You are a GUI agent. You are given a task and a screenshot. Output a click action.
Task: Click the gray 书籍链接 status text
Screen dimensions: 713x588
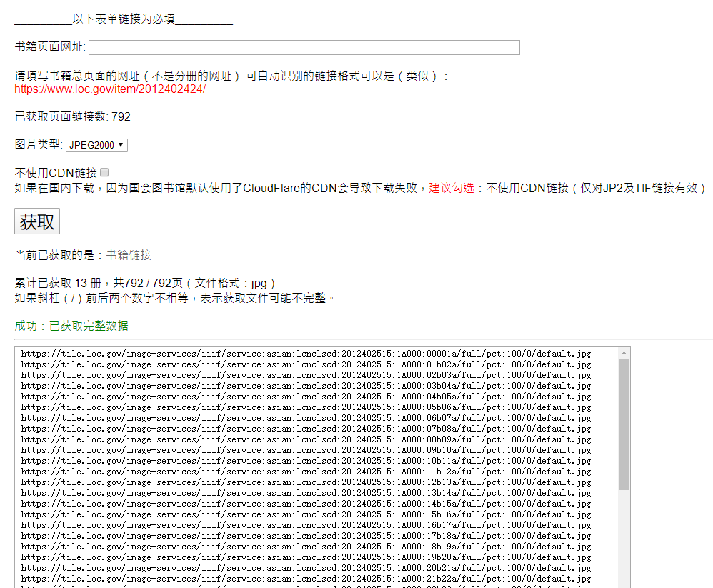pos(129,255)
